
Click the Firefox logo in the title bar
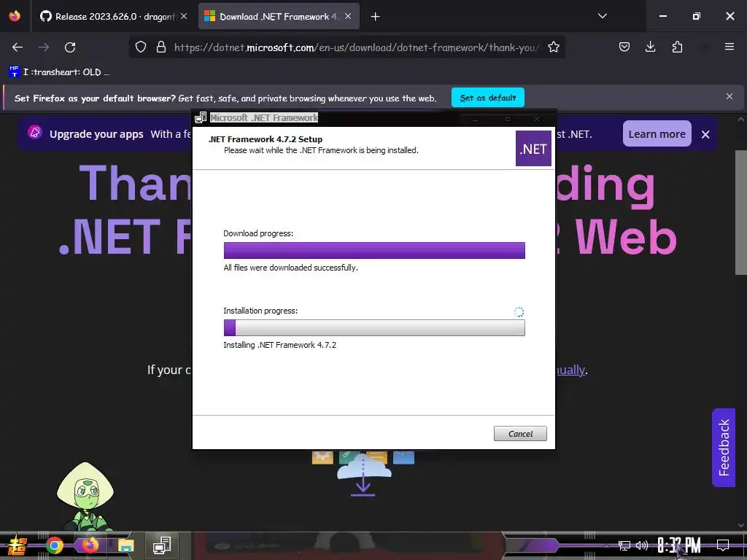pos(15,16)
